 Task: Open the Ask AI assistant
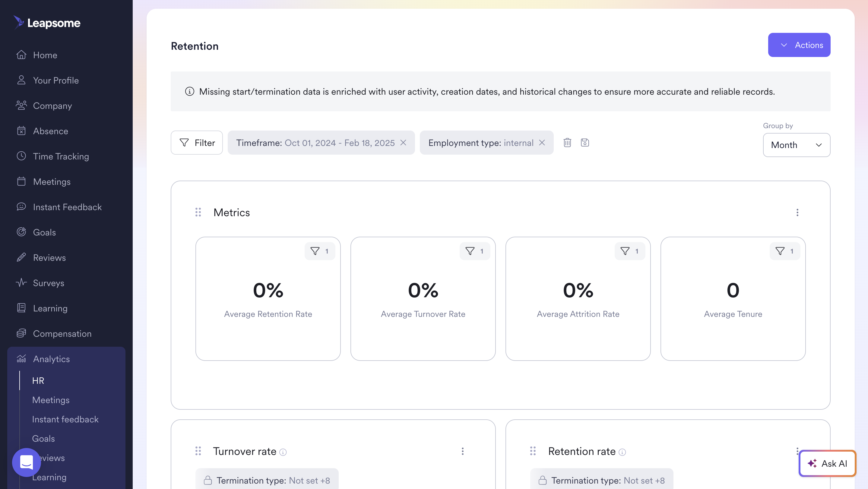tap(827, 463)
